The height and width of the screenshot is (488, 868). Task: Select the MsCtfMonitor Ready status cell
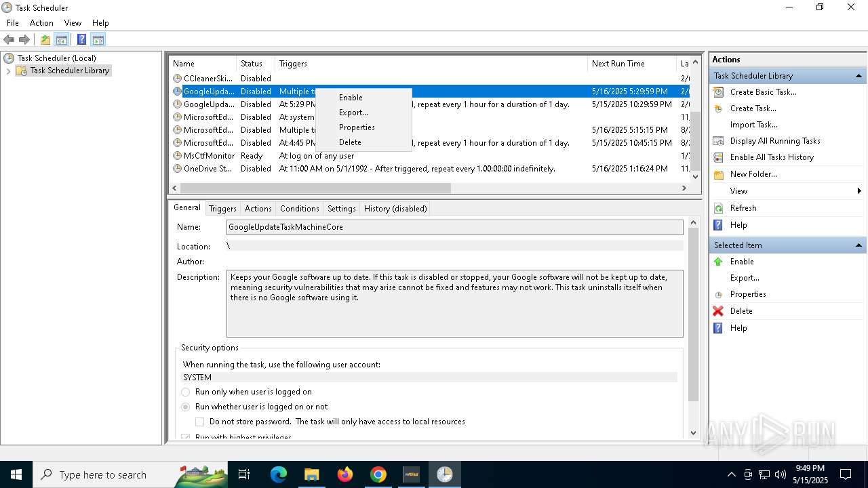(252, 156)
